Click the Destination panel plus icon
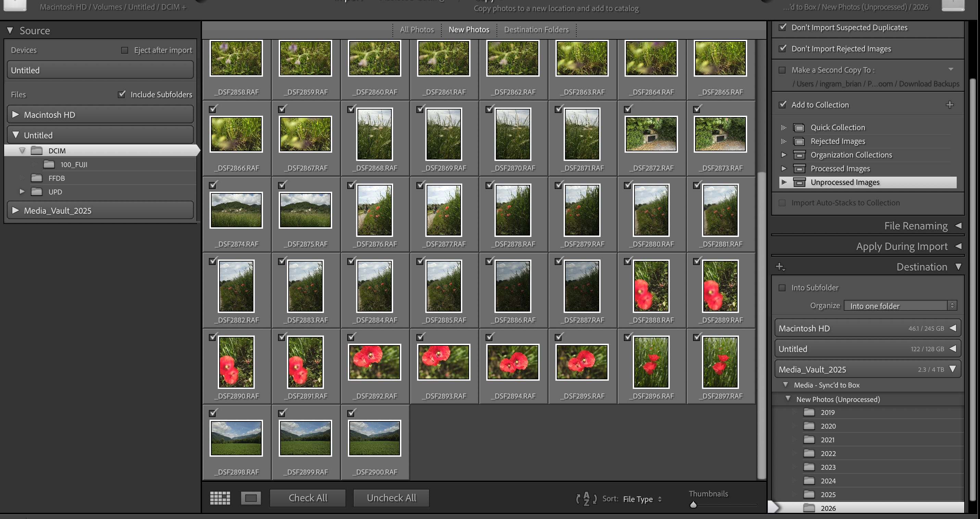Screen dimensions: 980x519 click(x=780, y=267)
